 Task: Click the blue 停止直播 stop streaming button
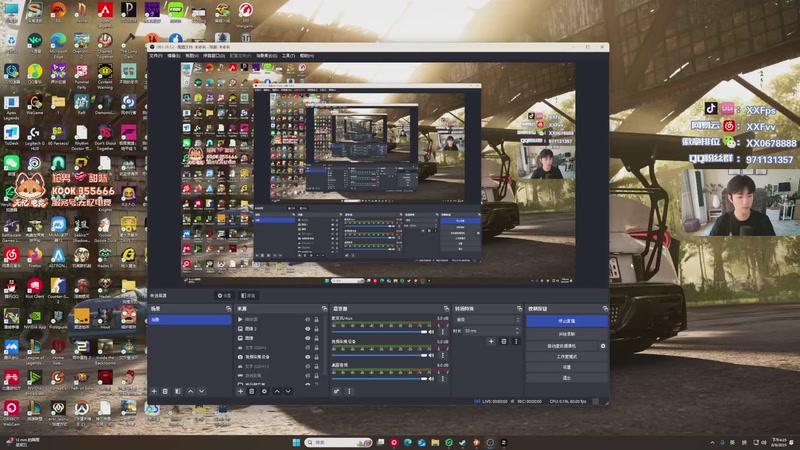[567, 321]
